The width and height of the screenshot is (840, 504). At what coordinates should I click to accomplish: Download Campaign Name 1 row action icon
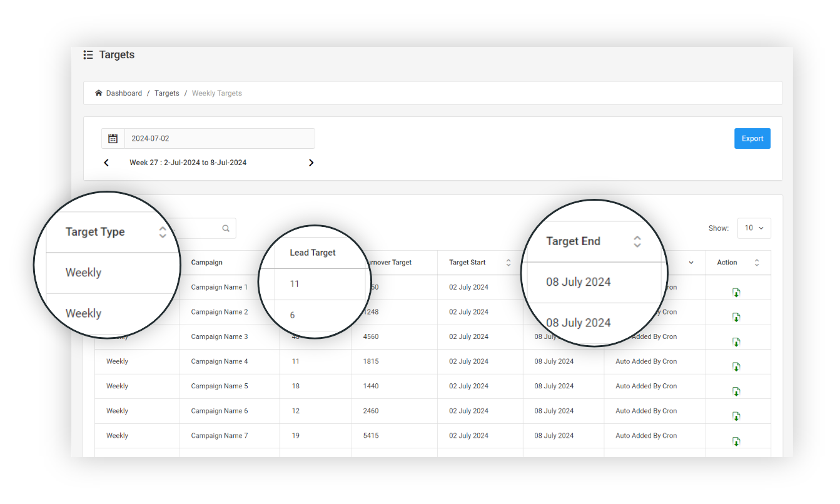pos(736,293)
